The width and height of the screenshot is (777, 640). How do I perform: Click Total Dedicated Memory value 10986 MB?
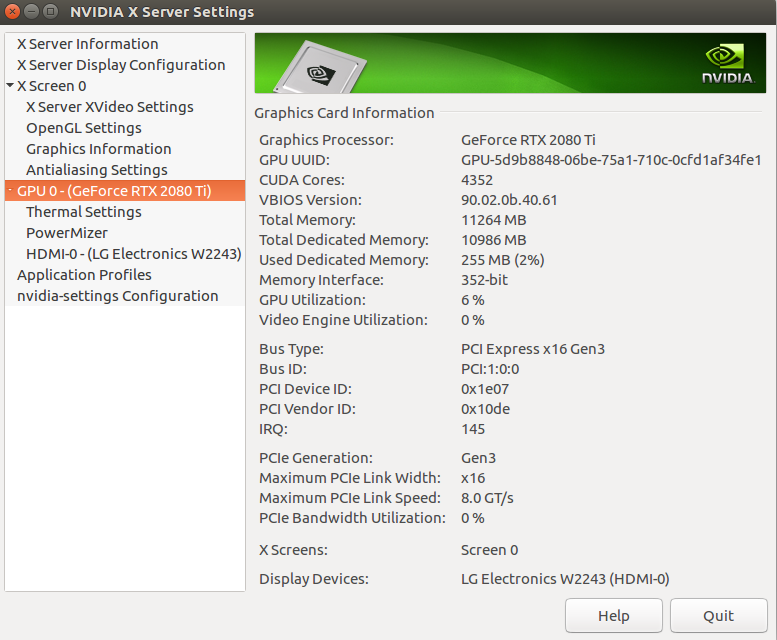click(x=494, y=240)
